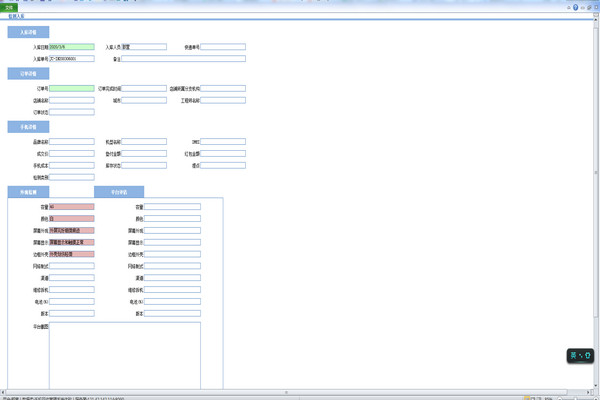Click the green 订单号 order number field
This screenshot has width=600, height=400.
[x=72, y=88]
